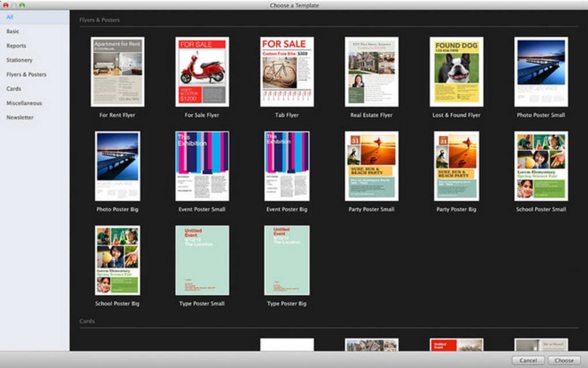Select the Newsletter category

click(x=20, y=118)
